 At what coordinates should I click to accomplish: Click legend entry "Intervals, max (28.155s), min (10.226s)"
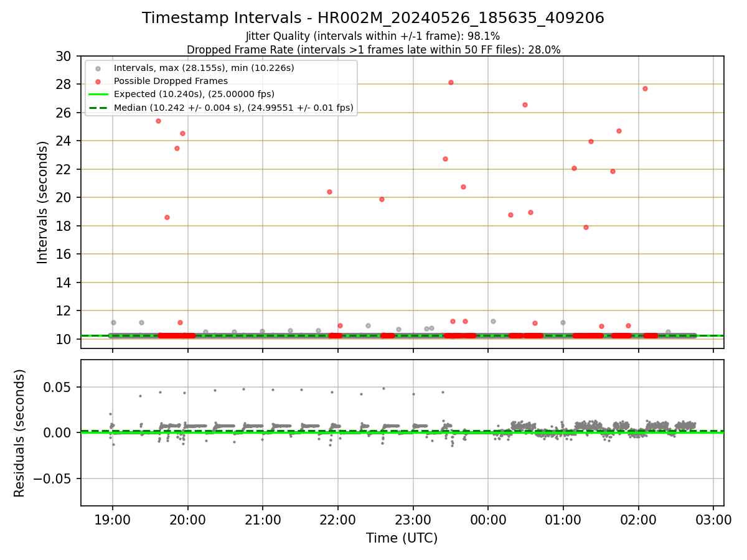204,67
